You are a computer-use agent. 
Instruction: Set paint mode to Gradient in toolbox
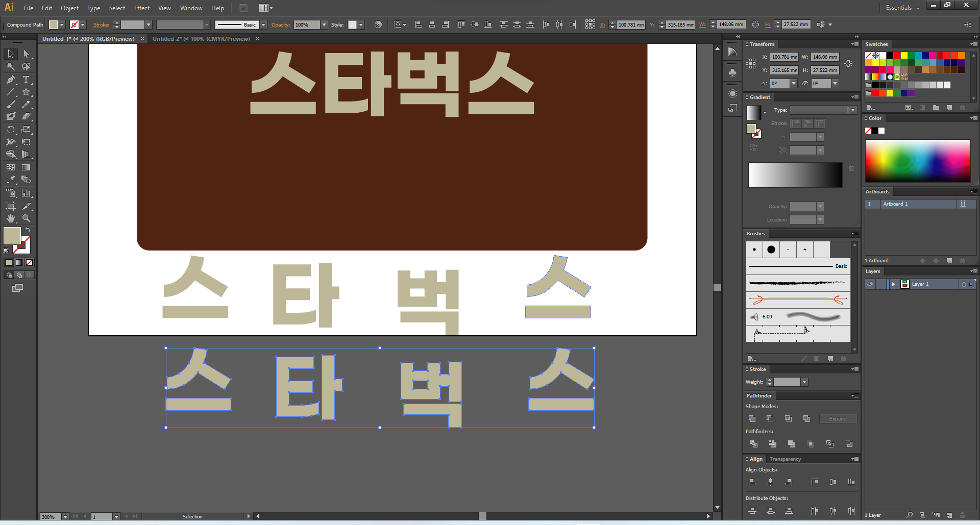[19, 263]
